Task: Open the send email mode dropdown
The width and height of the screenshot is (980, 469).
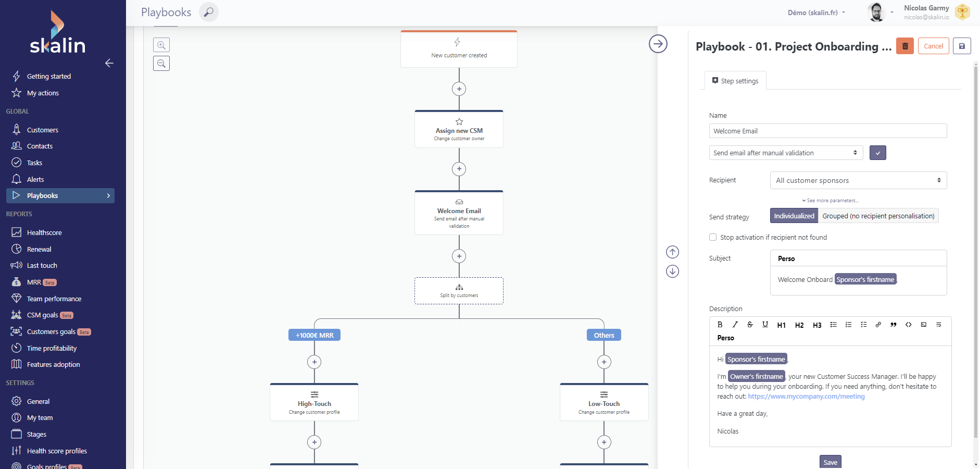Action: (786, 153)
